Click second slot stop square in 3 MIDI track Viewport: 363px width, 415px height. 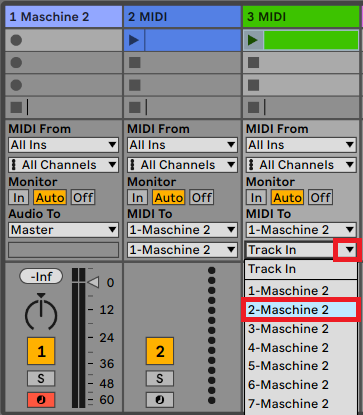[253, 62]
